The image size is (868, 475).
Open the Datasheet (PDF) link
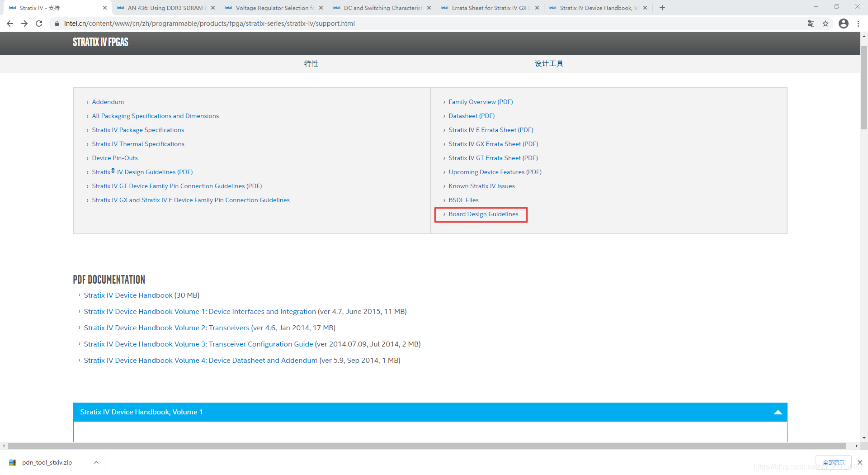coord(472,116)
